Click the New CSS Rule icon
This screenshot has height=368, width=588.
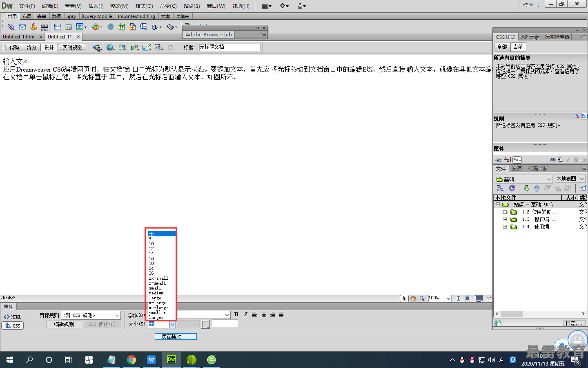[x=560, y=160]
